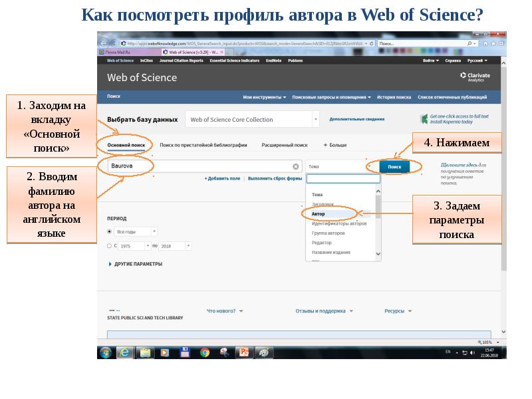Image resolution: width=532 pixels, height=399 pixels.
Task: Select the 'Все годы' radio button
Action: (110, 231)
